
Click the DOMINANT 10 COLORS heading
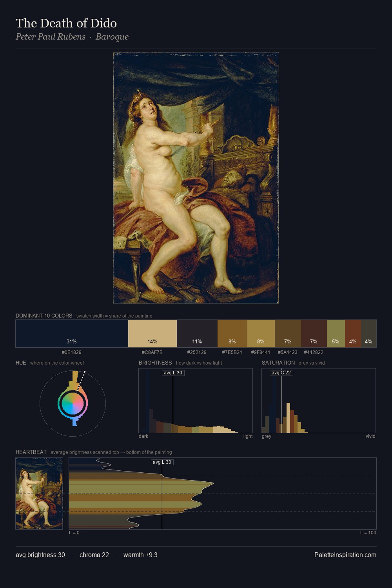[44, 316]
